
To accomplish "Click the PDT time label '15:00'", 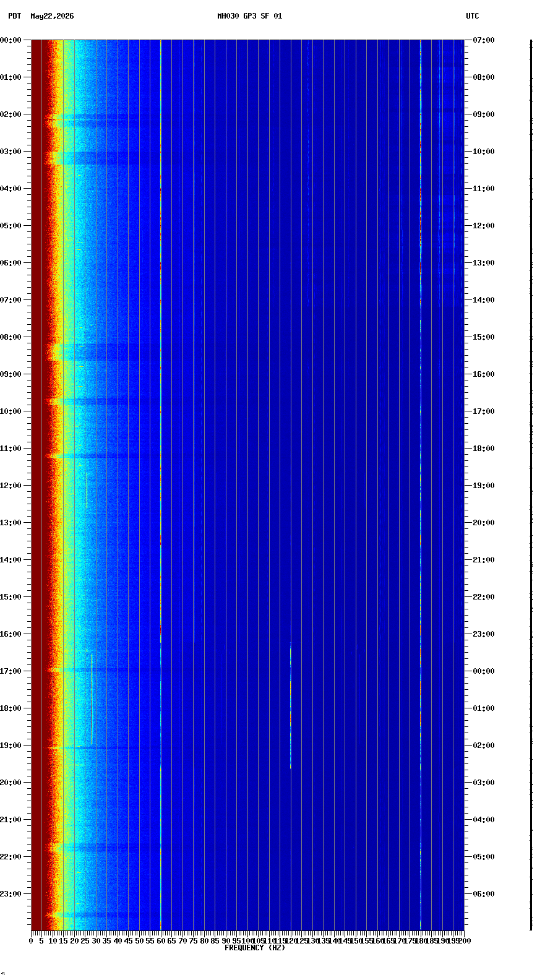I will point(11,597).
